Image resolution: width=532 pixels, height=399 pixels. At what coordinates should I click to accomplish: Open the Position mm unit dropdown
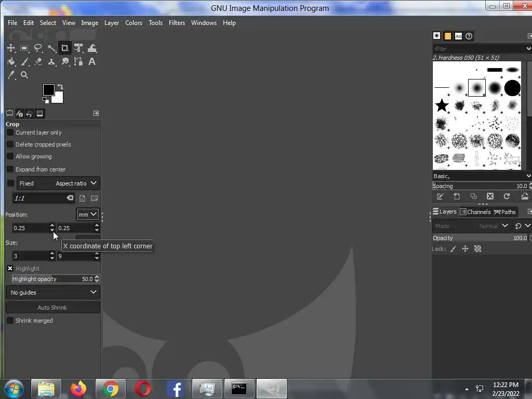pos(87,215)
